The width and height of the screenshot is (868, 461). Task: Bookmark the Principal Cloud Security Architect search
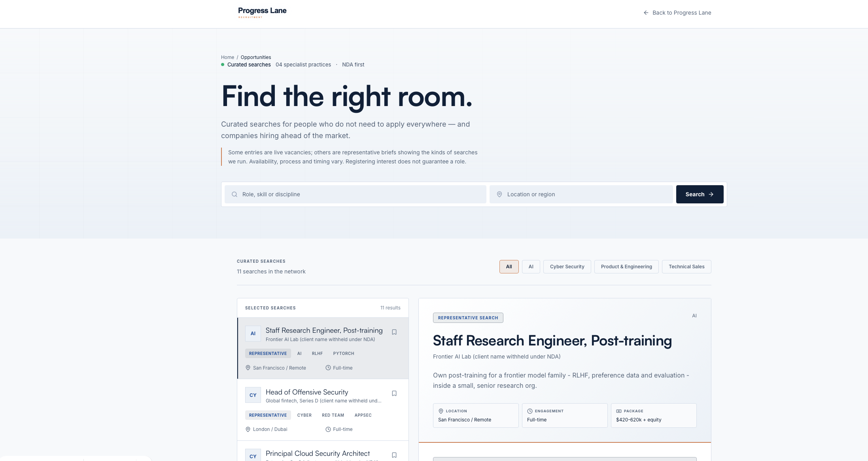(394, 455)
